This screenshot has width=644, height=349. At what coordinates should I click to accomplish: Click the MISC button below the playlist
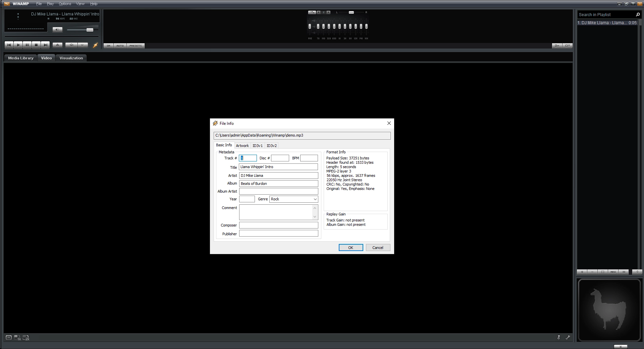click(613, 272)
